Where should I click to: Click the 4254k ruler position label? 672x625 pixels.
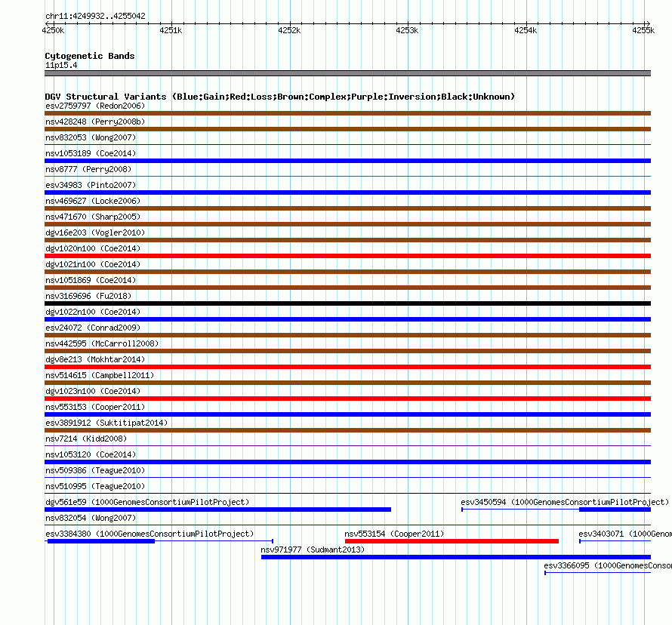click(526, 30)
